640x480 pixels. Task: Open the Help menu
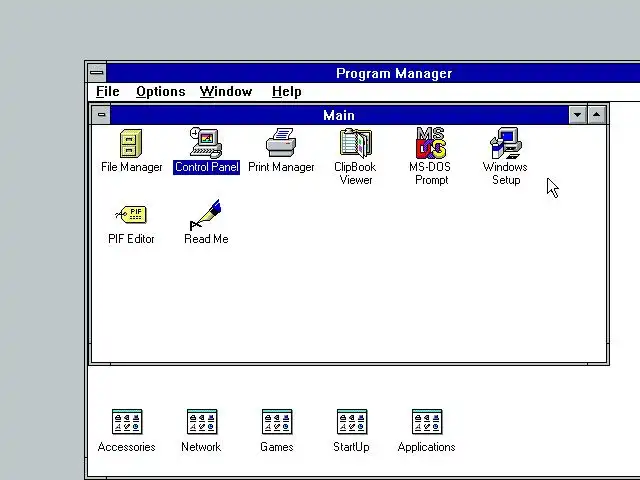(x=287, y=91)
